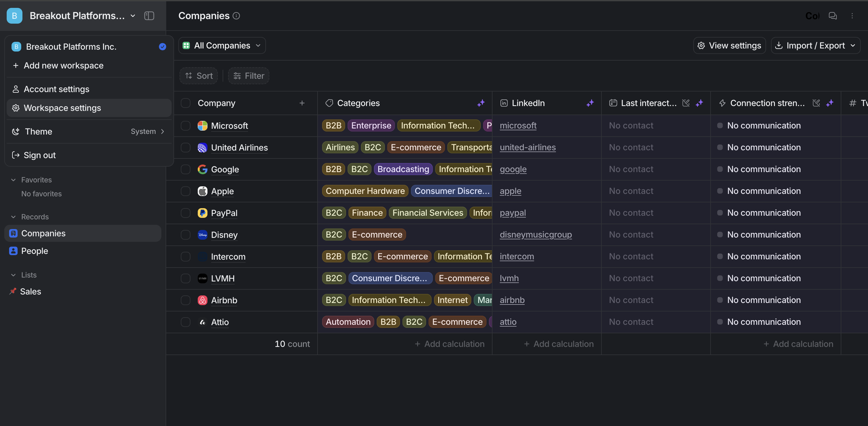Click the info icon beside the Companies title
Viewport: 868px width, 426px height.
tap(237, 16)
